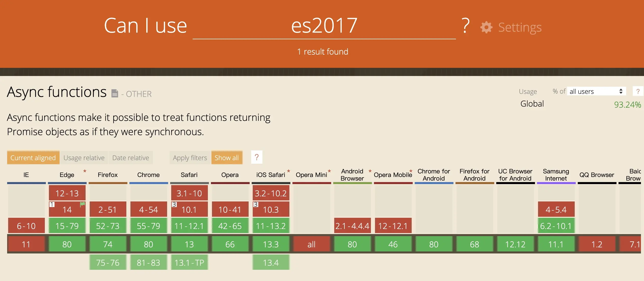The image size is (644, 281).
Task: Switch to Usage relative view
Action: pyautogui.click(x=84, y=158)
